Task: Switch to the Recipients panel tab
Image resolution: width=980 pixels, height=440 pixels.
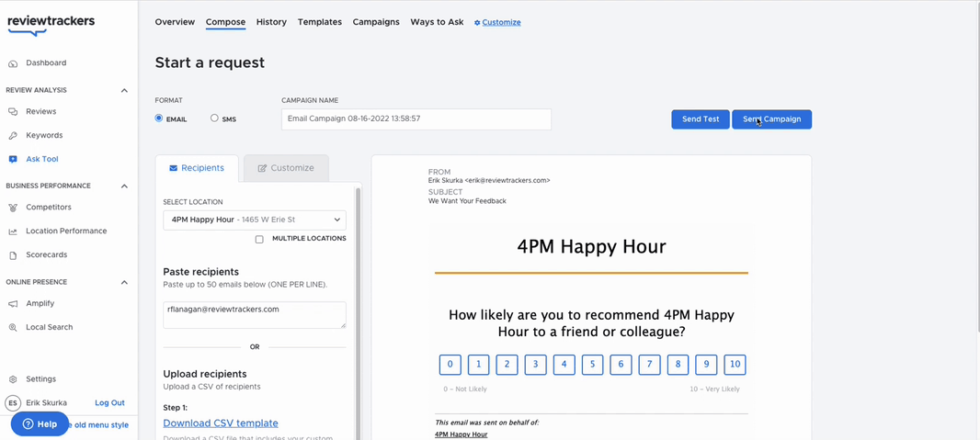Action: (197, 168)
